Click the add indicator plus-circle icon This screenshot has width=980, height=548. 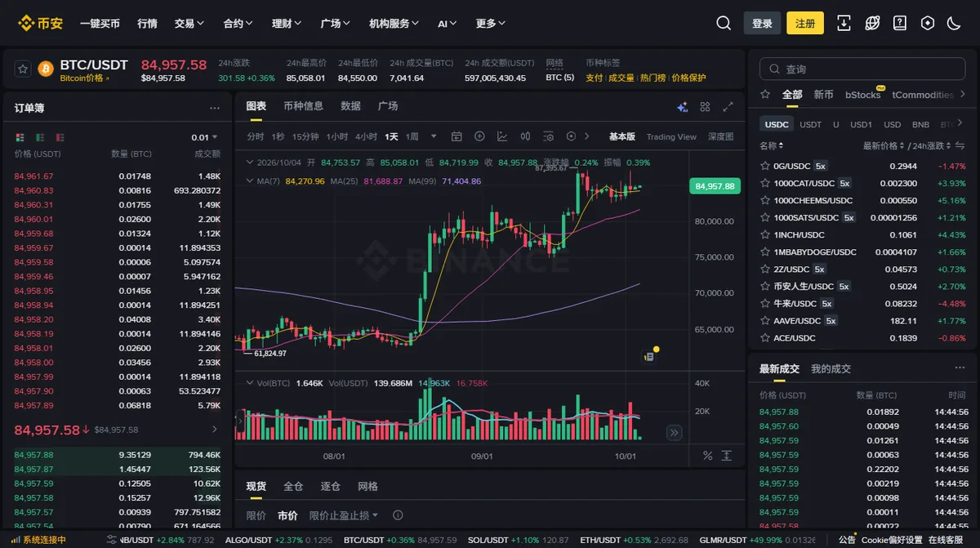[x=479, y=136]
